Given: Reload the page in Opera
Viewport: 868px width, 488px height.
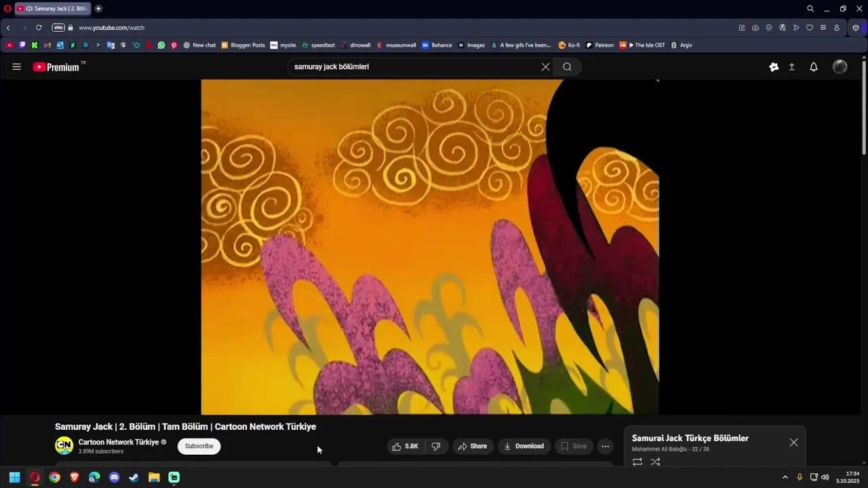Looking at the screenshot, I should click(39, 28).
